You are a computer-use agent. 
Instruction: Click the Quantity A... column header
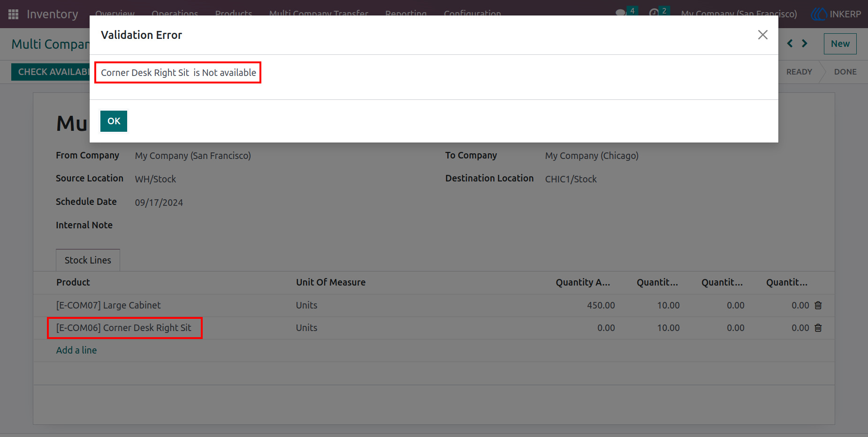tap(583, 282)
